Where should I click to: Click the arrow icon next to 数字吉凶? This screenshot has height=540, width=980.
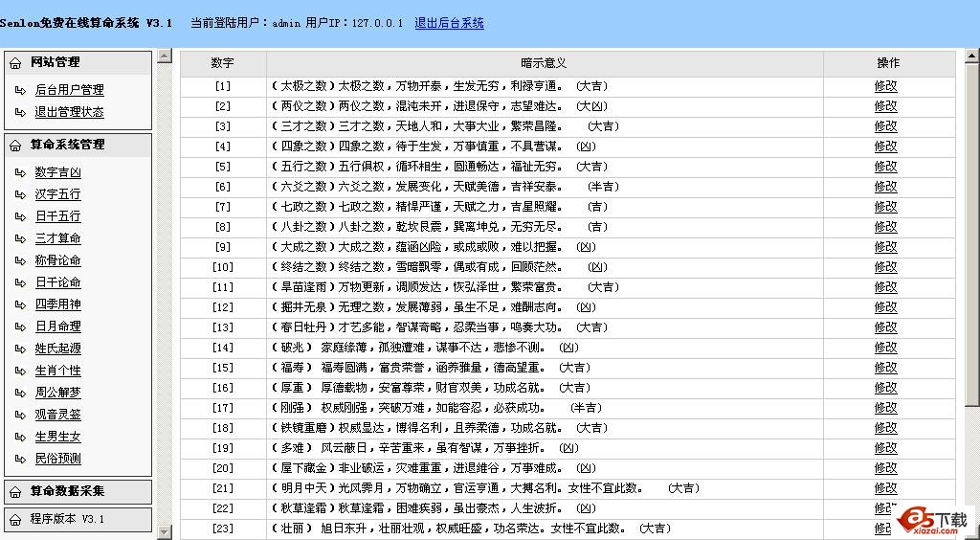(22, 173)
